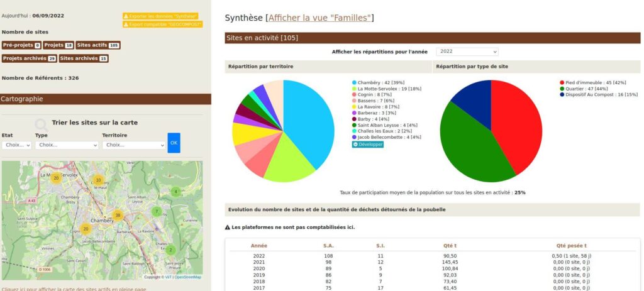This screenshot has width=644, height=291.
Task: Click the OpenStreetMap attribution link
Action: coord(188,277)
